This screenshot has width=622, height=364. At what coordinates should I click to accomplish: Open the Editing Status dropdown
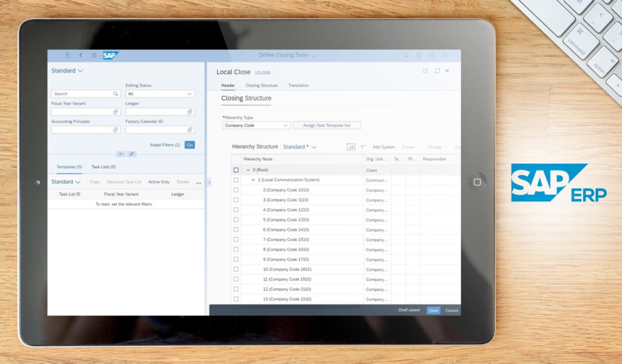click(160, 94)
